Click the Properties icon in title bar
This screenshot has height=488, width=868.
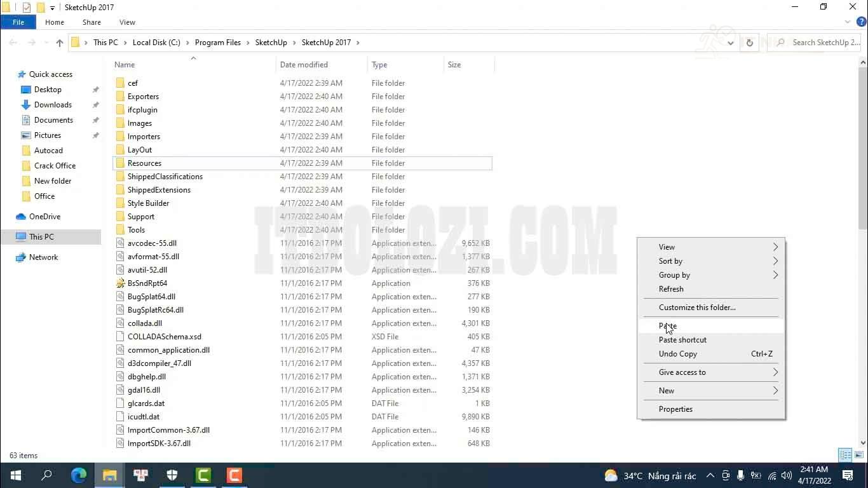pos(27,8)
